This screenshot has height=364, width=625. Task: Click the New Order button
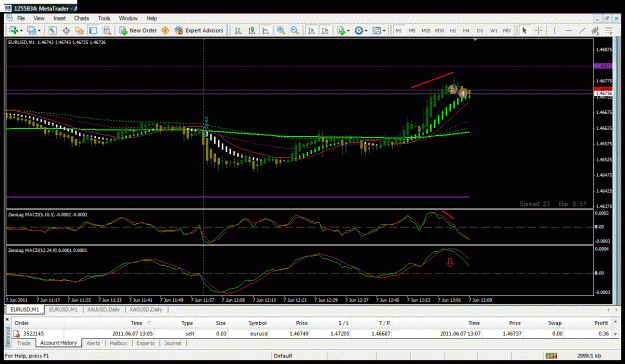point(138,30)
